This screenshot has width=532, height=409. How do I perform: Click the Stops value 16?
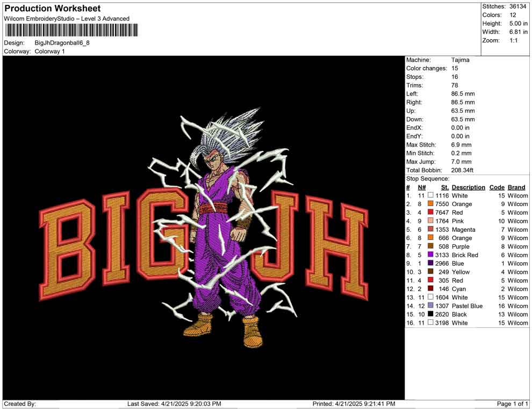click(455, 77)
